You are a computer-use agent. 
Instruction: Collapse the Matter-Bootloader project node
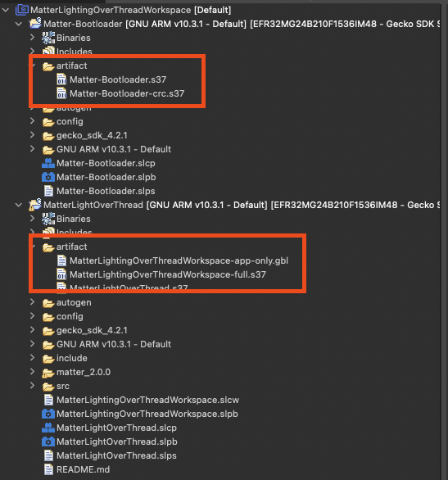(x=19, y=24)
